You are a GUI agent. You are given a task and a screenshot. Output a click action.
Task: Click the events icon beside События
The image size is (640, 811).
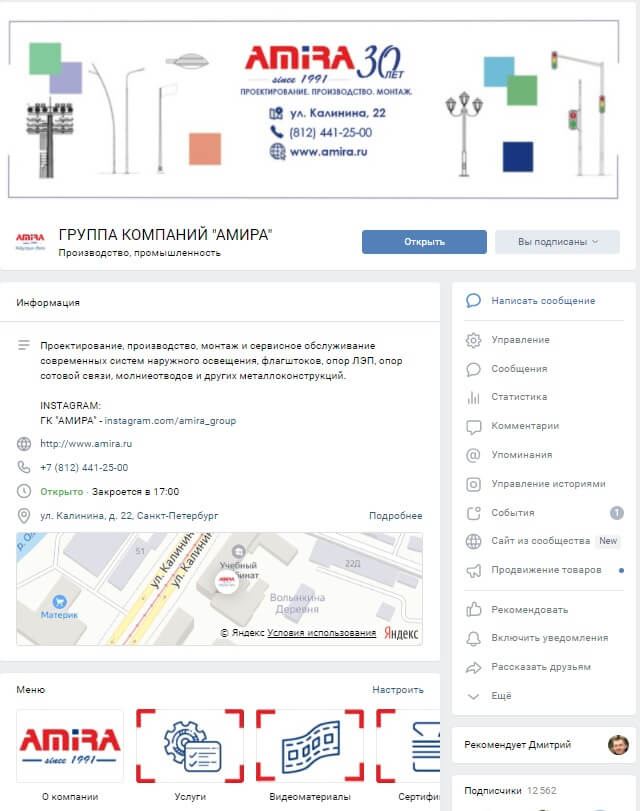point(473,513)
